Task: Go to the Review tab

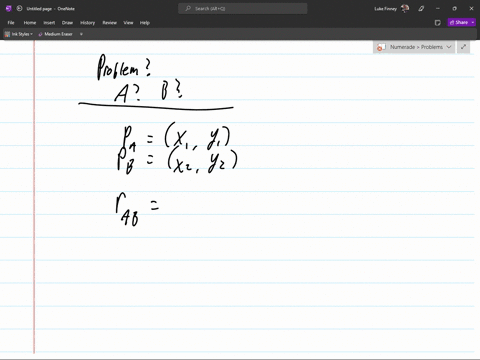Action: pyautogui.click(x=109, y=23)
